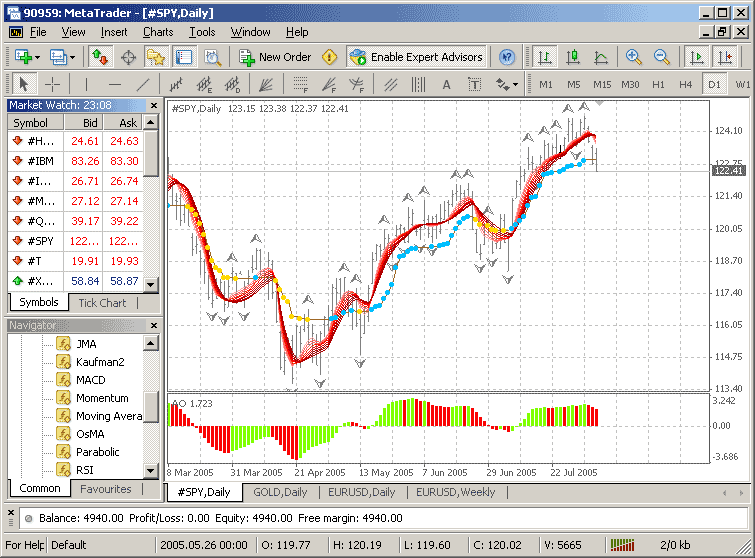This screenshot has width=755, height=558.
Task: Click connection status bars indicator
Action: coord(622,545)
